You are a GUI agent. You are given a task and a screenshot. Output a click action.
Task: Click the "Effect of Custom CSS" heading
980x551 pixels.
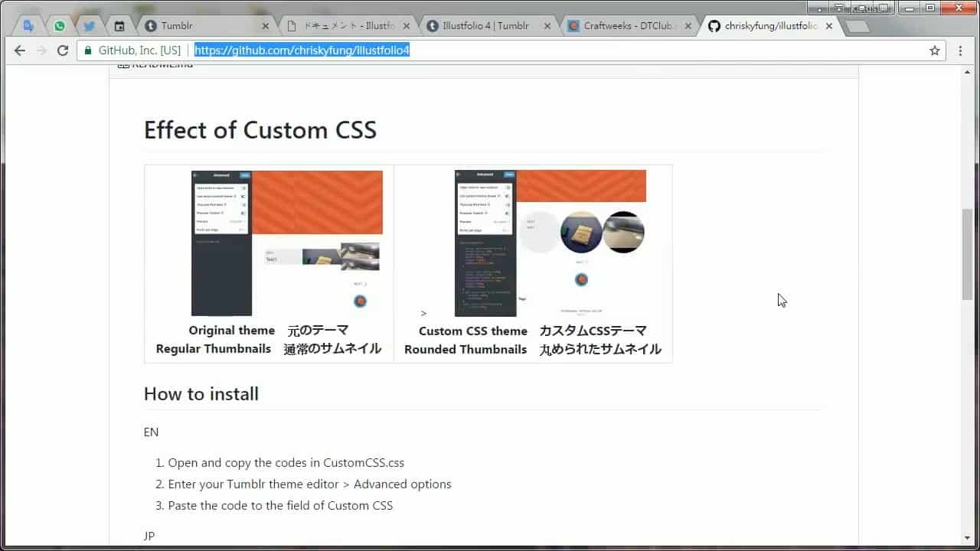[260, 130]
